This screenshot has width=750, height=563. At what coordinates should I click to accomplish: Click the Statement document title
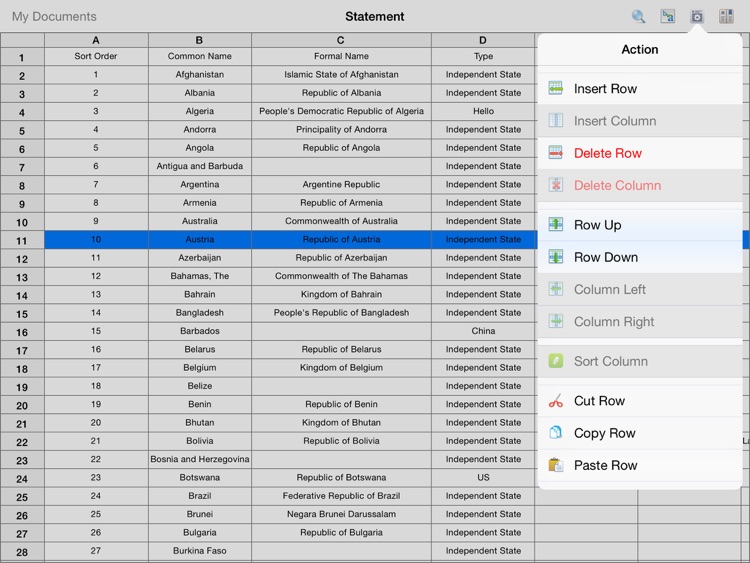(375, 16)
